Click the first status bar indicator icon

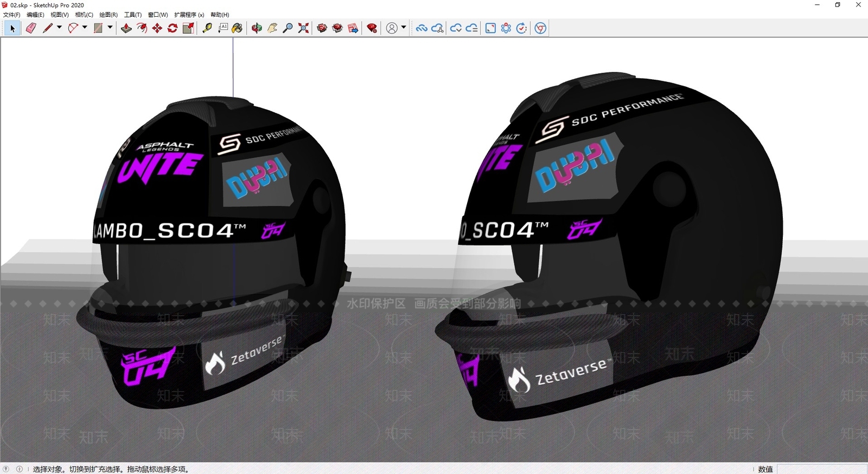(6, 469)
